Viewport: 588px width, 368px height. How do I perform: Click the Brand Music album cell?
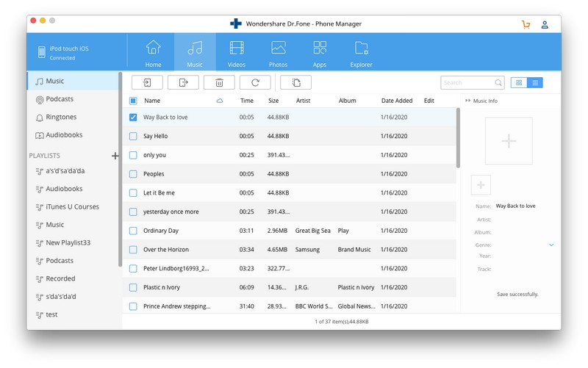click(x=354, y=249)
